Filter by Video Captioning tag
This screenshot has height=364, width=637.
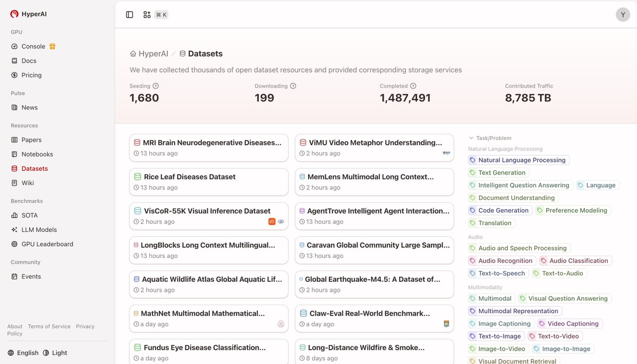[570, 324]
